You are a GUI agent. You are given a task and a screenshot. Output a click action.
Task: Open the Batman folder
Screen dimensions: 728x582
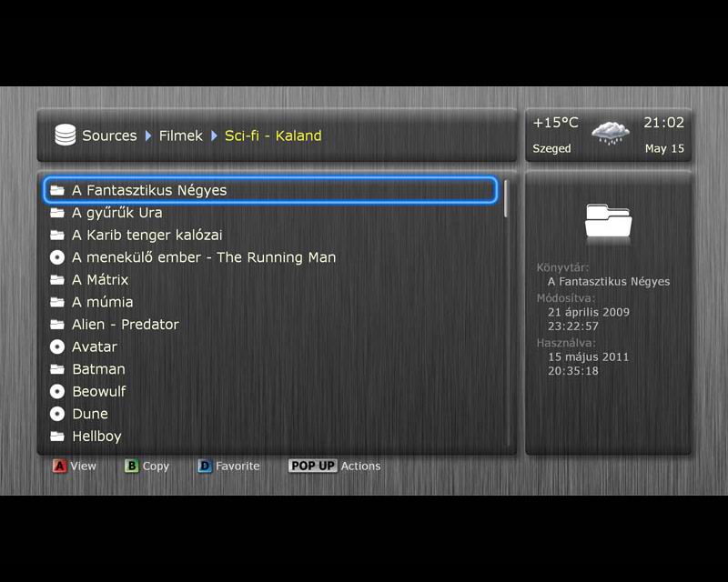pyautogui.click(x=98, y=369)
